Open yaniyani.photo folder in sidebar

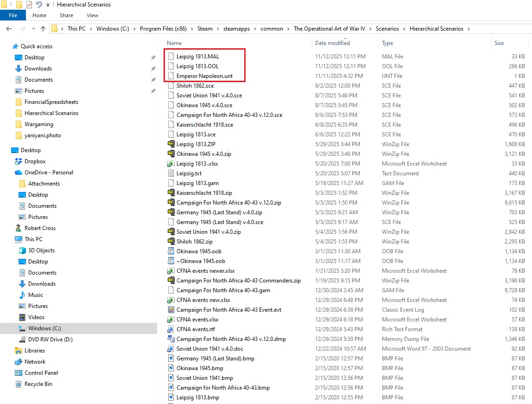(x=43, y=135)
